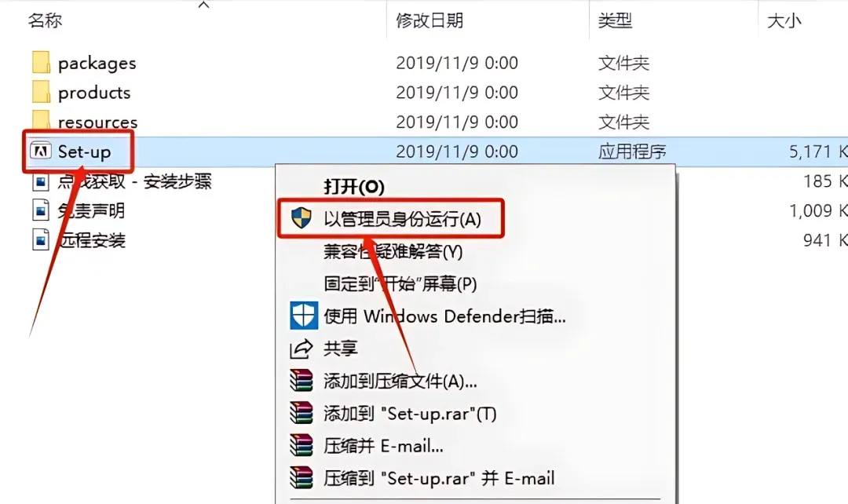Sort files by 修改日期 column header
This screenshot has width=848, height=504.
click(x=429, y=20)
